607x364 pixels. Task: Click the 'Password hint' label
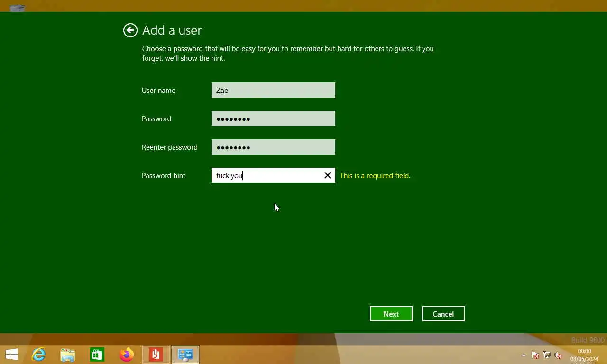[x=164, y=175]
